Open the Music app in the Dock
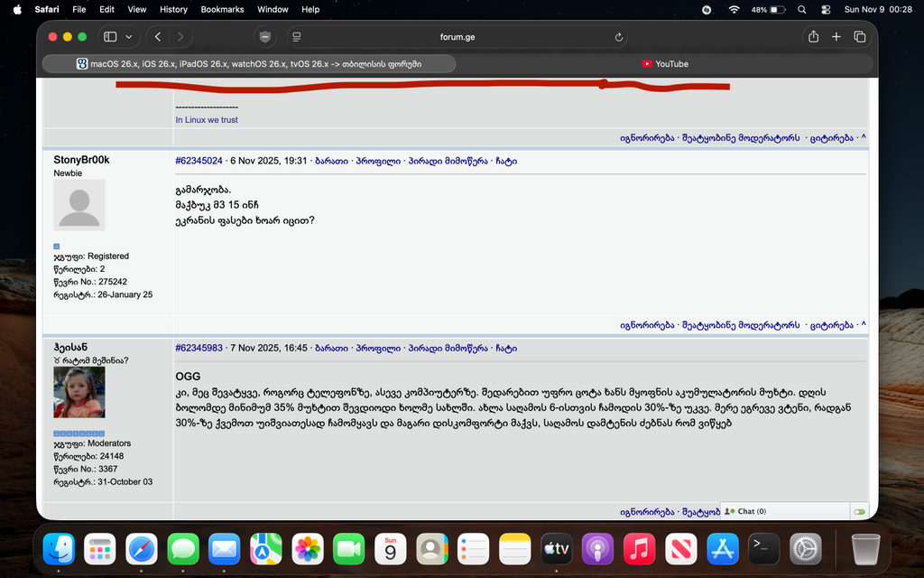The width and height of the screenshot is (924, 578). click(639, 548)
